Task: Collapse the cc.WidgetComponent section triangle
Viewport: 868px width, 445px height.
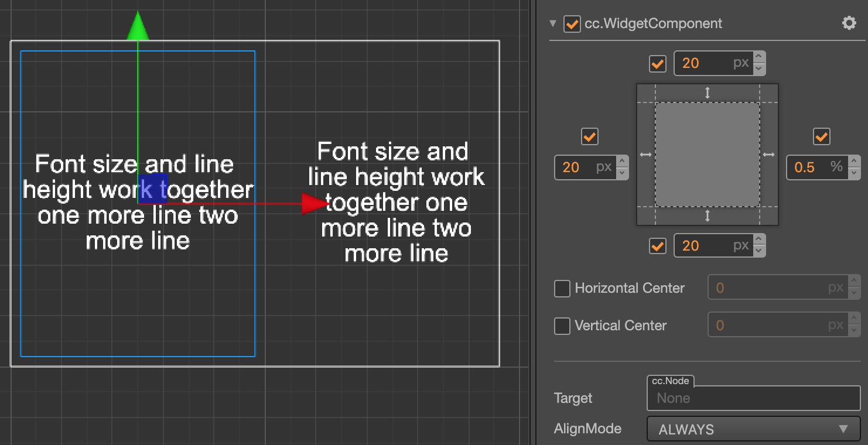Action: click(x=553, y=24)
